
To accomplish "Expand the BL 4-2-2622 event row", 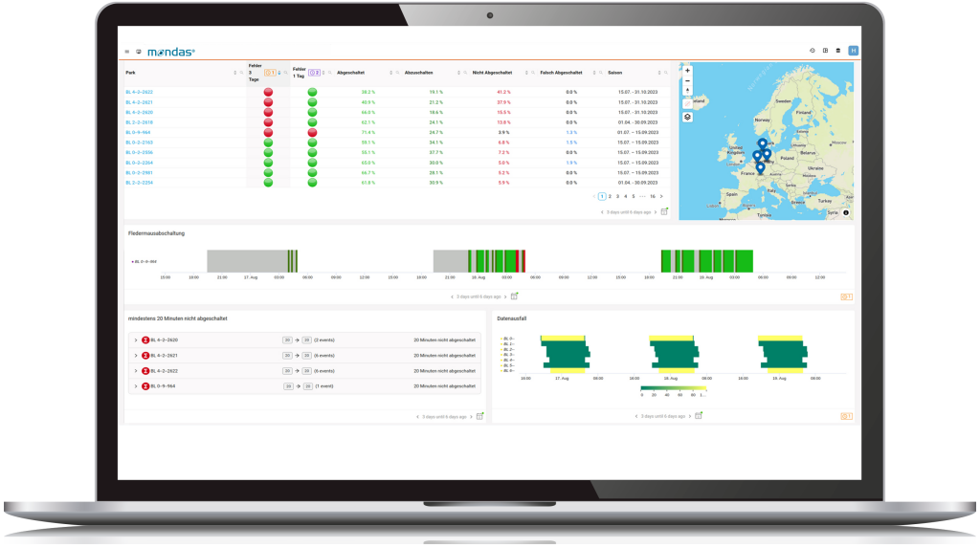I will (136, 371).
